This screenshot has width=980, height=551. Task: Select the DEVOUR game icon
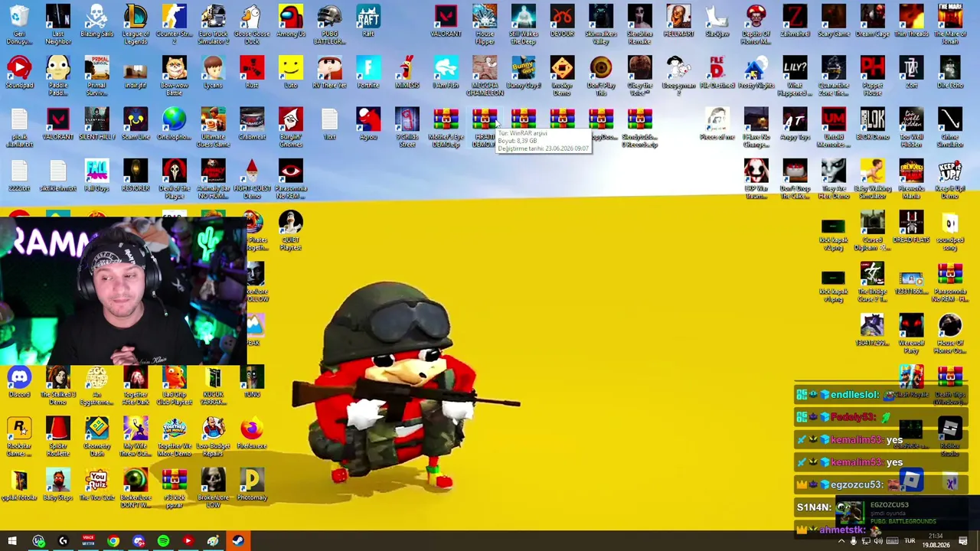pyautogui.click(x=562, y=21)
